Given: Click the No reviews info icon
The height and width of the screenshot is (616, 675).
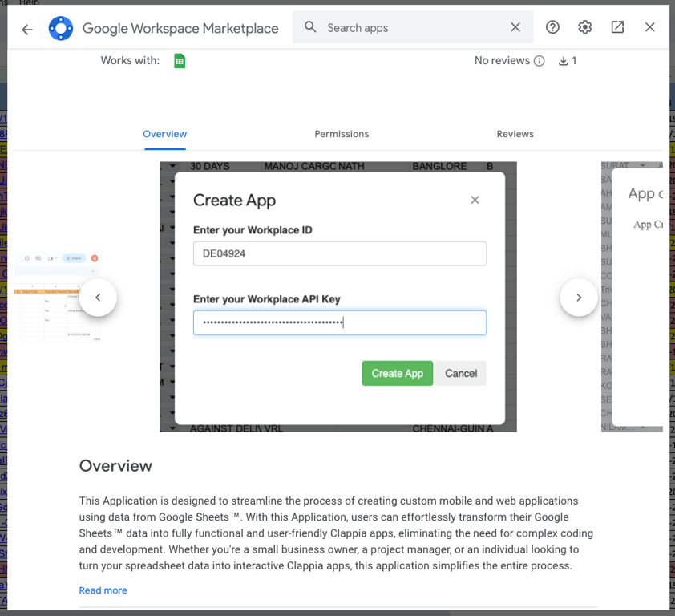Looking at the screenshot, I should 539,61.
